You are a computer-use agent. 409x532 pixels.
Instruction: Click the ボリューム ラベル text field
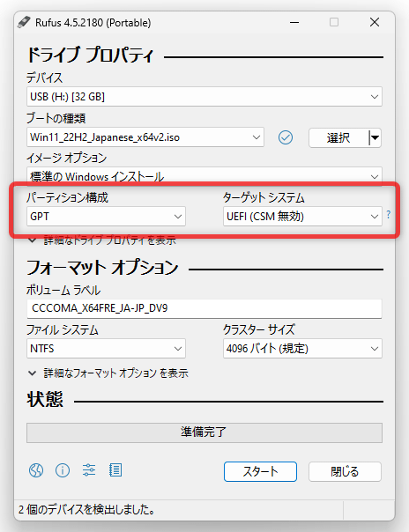click(x=204, y=308)
